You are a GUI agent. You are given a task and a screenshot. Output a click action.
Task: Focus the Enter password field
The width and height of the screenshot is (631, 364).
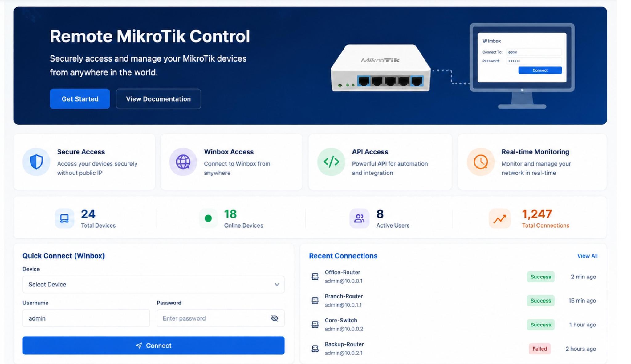point(221,318)
